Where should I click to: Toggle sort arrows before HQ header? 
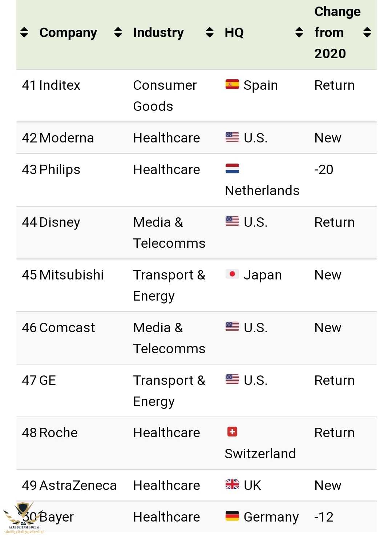(210, 32)
